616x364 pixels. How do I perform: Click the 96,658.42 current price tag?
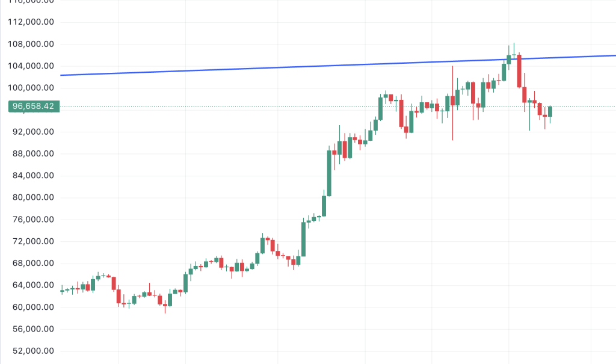pos(33,106)
